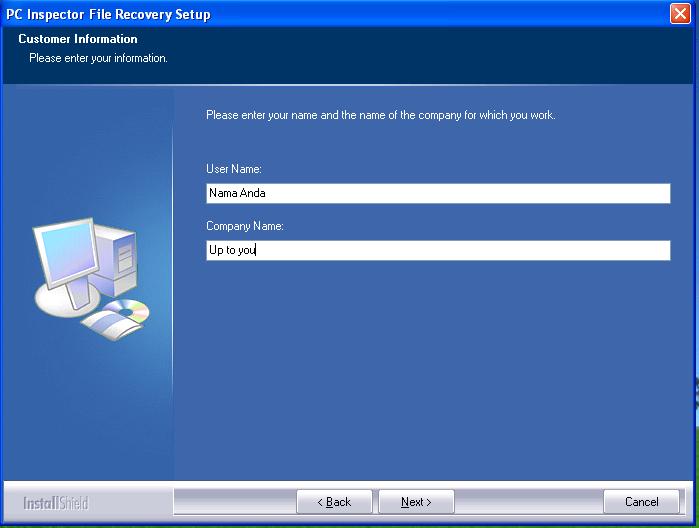Click the 'User Name:' label
The height and width of the screenshot is (528, 699).
[x=234, y=169]
